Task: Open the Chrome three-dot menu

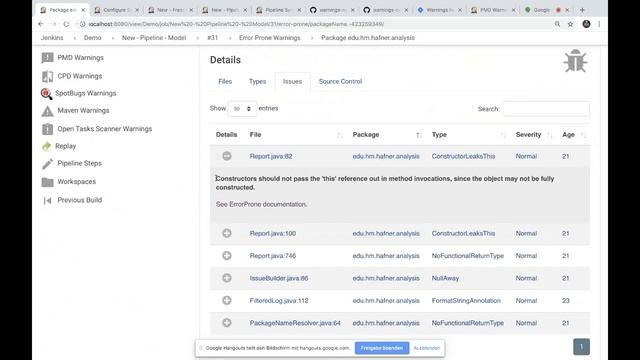Action: coord(599,24)
